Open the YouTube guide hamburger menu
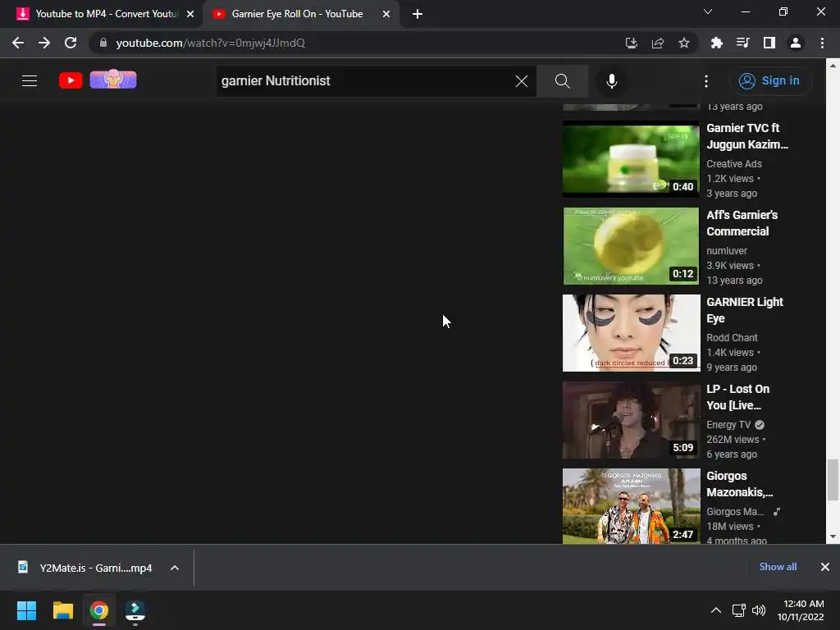 coord(30,81)
